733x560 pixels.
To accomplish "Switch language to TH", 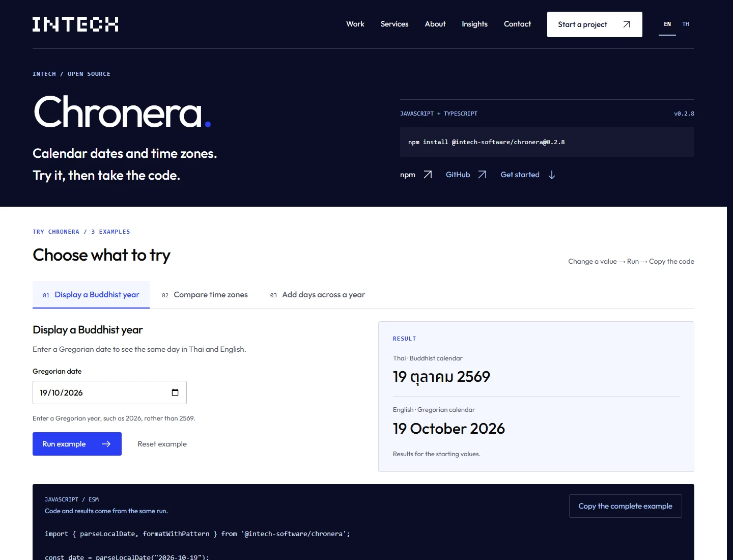I will 686,24.
